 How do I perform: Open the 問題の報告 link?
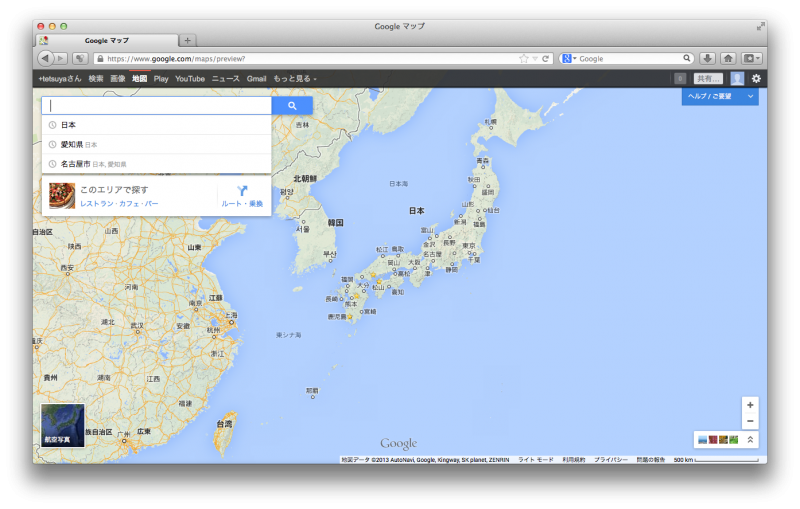coord(651,460)
